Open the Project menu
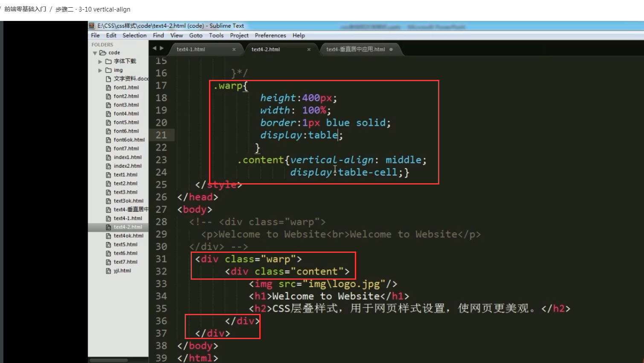This screenshot has width=644, height=363. (x=239, y=35)
